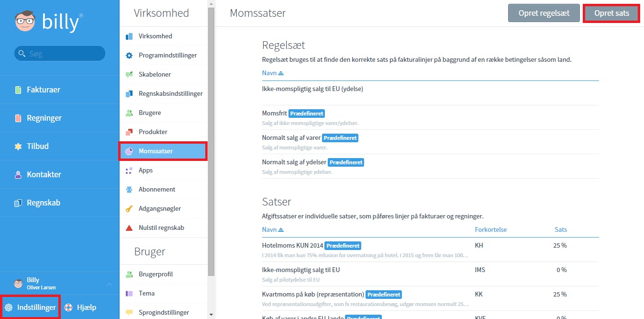Click the Abonnement icon

129,189
